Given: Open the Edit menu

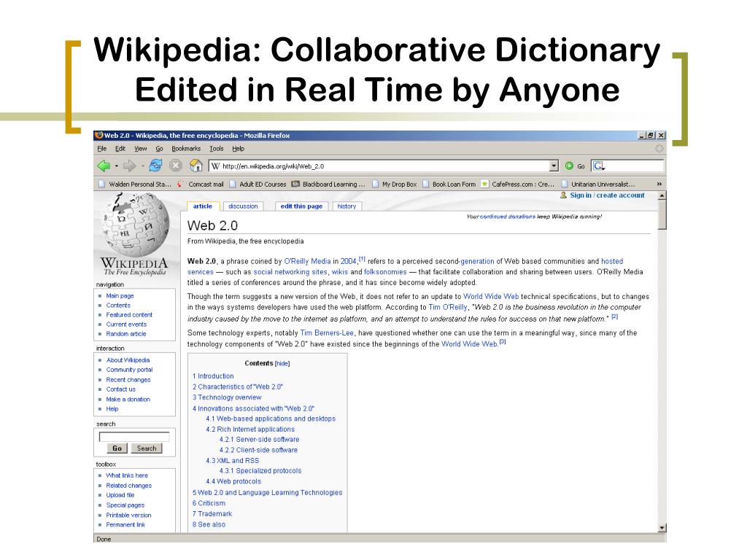Looking at the screenshot, I should 120,149.
